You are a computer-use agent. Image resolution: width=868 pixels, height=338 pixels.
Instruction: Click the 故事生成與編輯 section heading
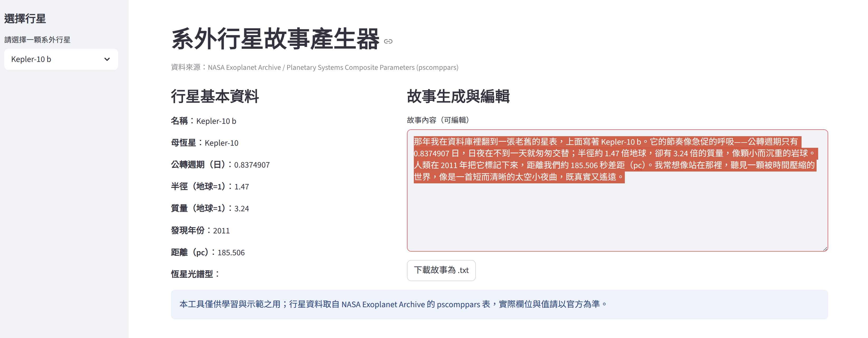pyautogui.click(x=458, y=96)
